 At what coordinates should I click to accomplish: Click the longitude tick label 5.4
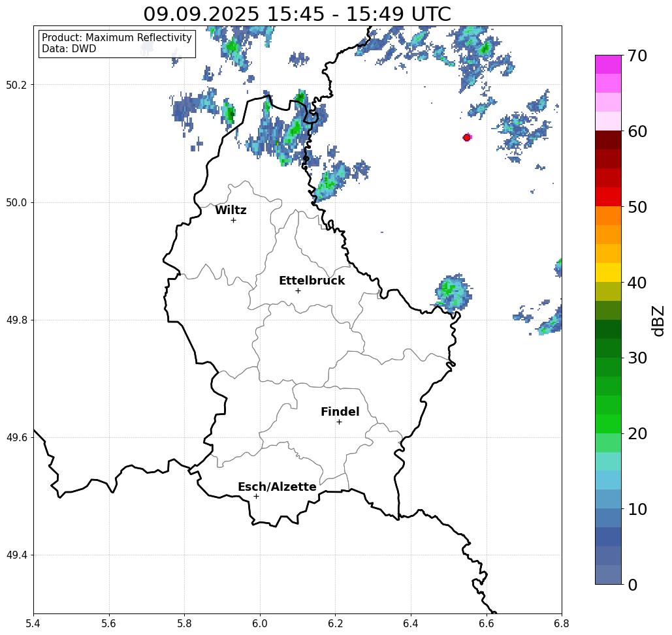33,623
